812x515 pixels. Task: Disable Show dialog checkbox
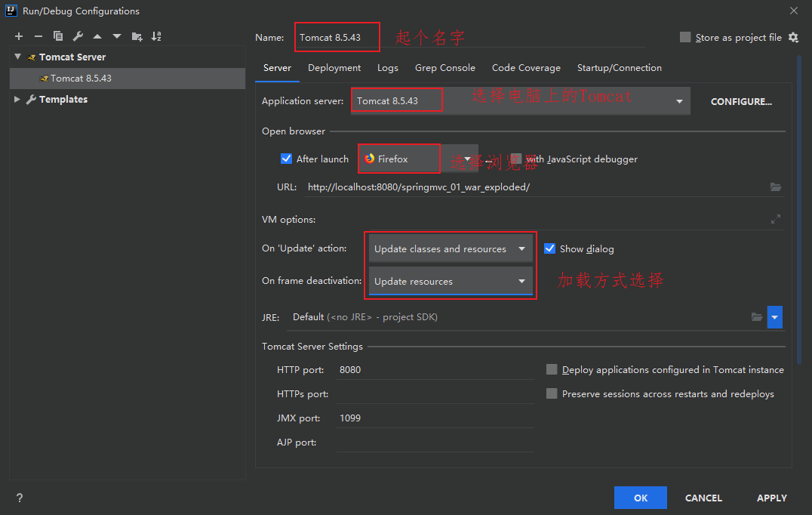coord(549,248)
